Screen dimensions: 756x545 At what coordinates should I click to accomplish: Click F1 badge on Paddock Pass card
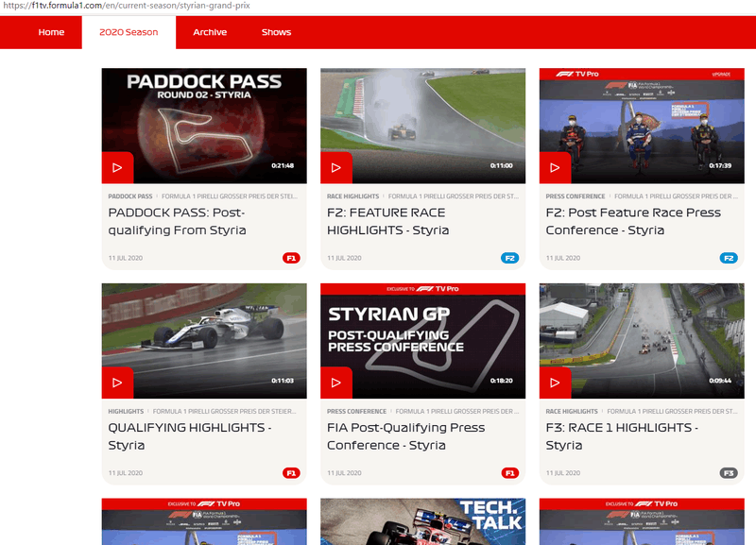291,258
